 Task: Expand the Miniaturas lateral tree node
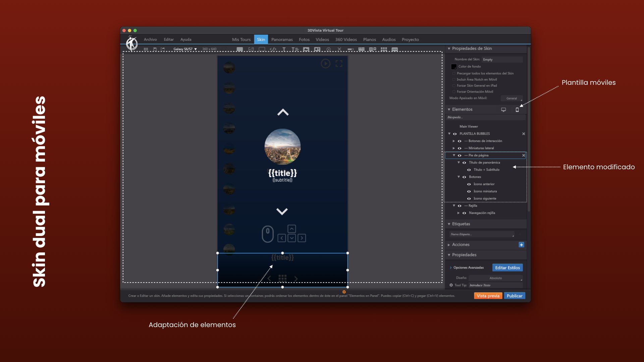pos(454,148)
